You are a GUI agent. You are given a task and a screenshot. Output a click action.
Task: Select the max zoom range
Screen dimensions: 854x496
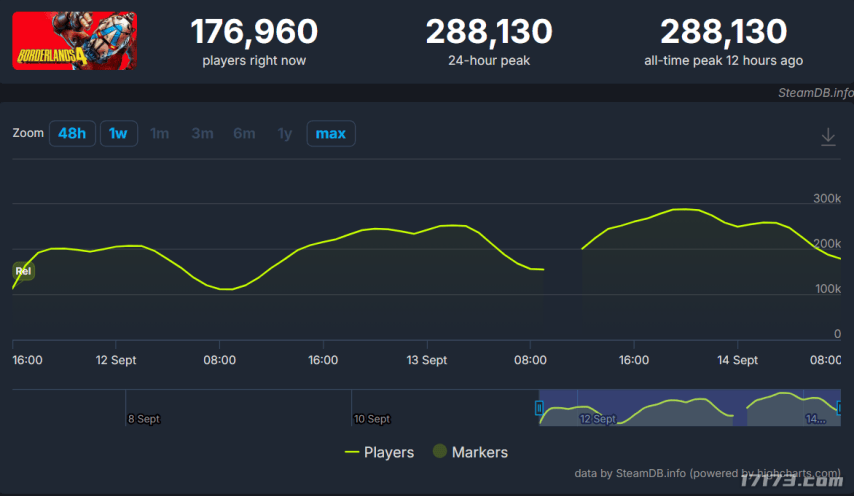[x=331, y=133]
